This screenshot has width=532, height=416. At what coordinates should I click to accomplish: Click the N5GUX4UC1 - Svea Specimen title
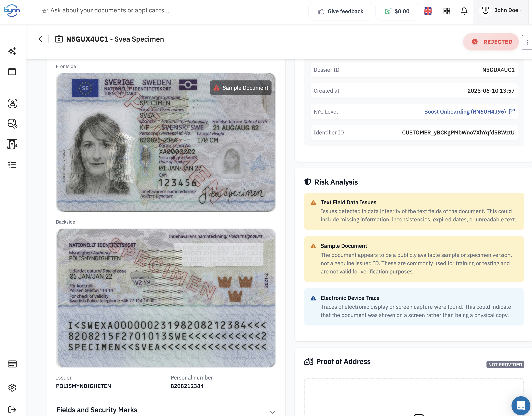pos(115,39)
